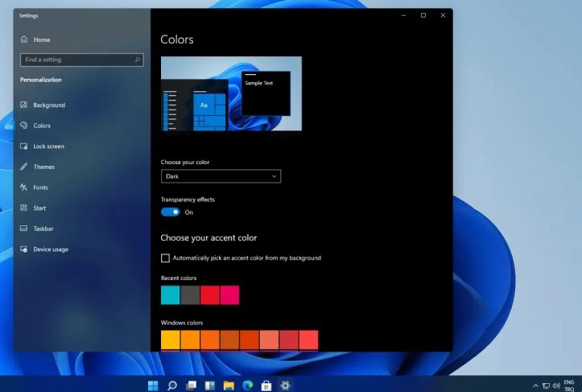
Task: Click the Lock screen icon
Action: [x=24, y=146]
